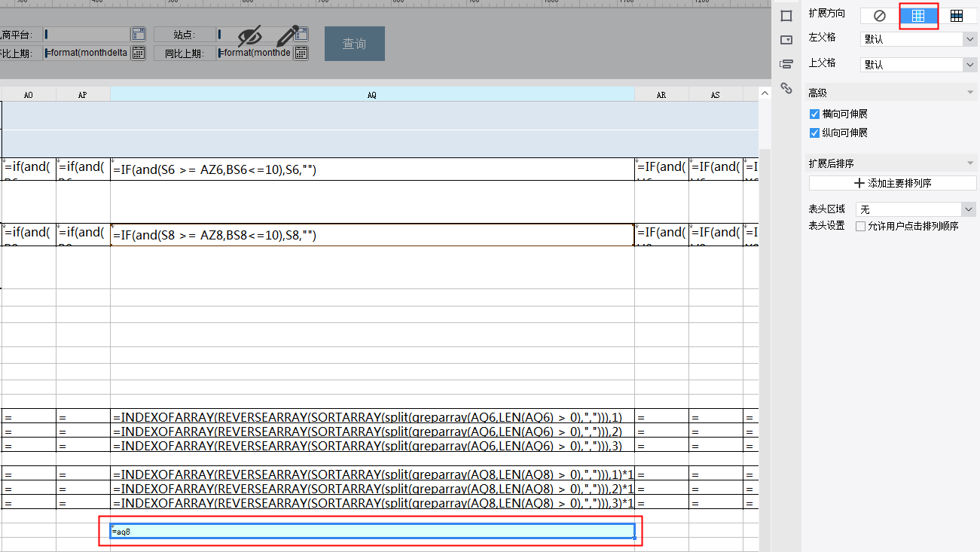Select column header AR
980x552 pixels.
click(x=661, y=95)
